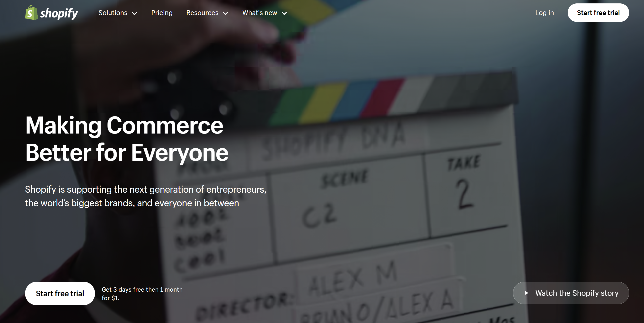Image resolution: width=644 pixels, height=323 pixels.
Task: Open the What's new menu
Action: pyautogui.click(x=260, y=13)
